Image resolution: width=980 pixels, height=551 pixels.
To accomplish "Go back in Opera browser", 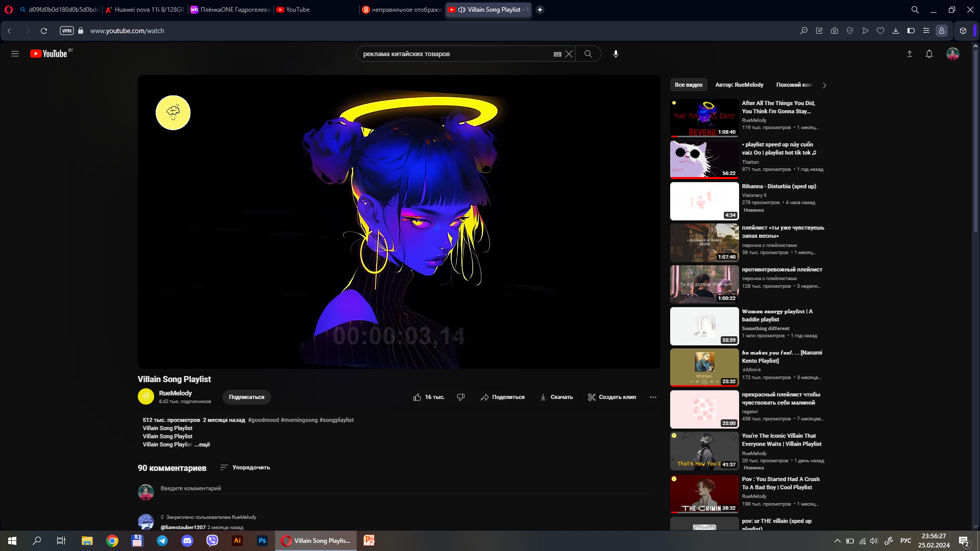I will click(9, 31).
